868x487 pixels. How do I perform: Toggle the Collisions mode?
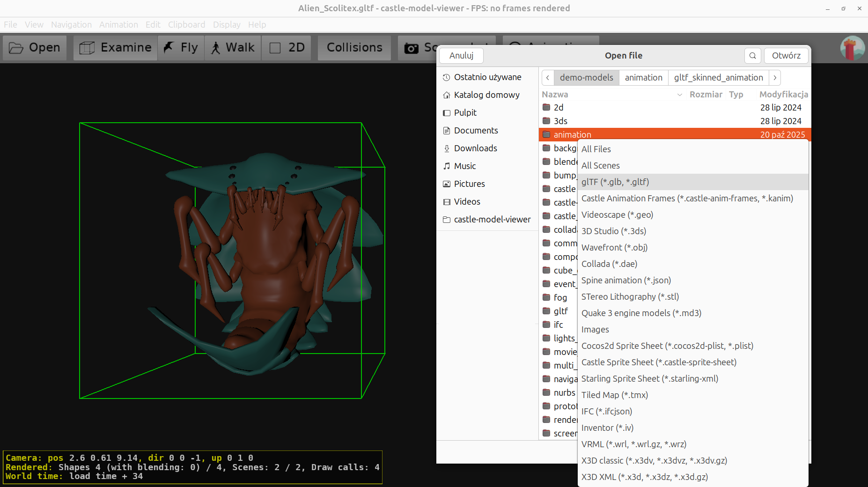(354, 47)
